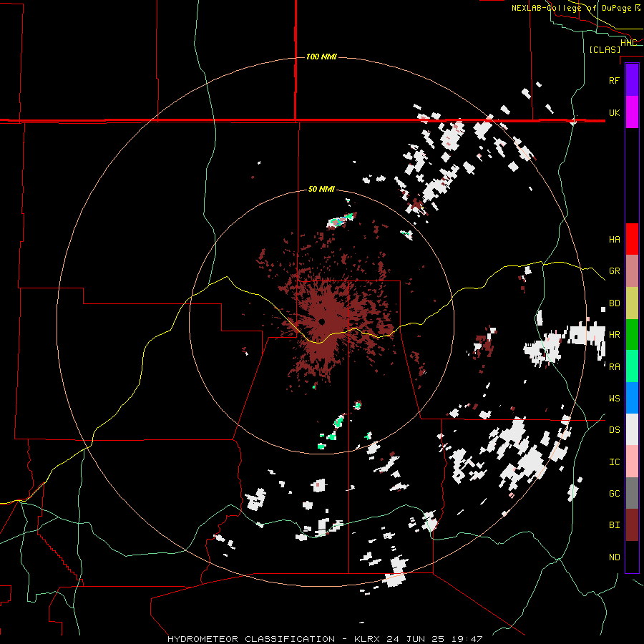
Task: Click the ND legend label
Action: click(614, 557)
